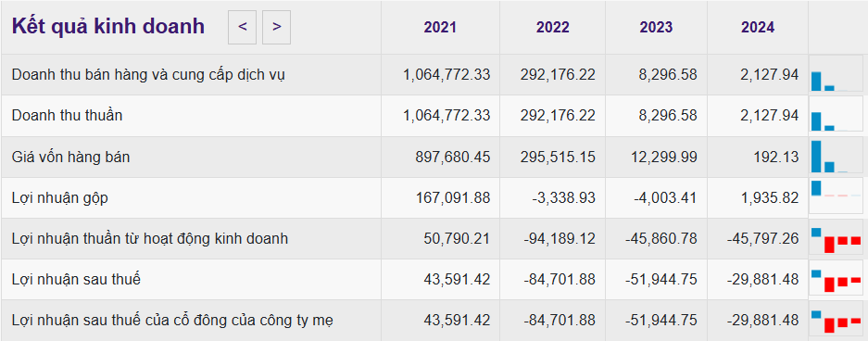
Task: Click the Lợi nhuận gộp row label
Action: (x=60, y=198)
